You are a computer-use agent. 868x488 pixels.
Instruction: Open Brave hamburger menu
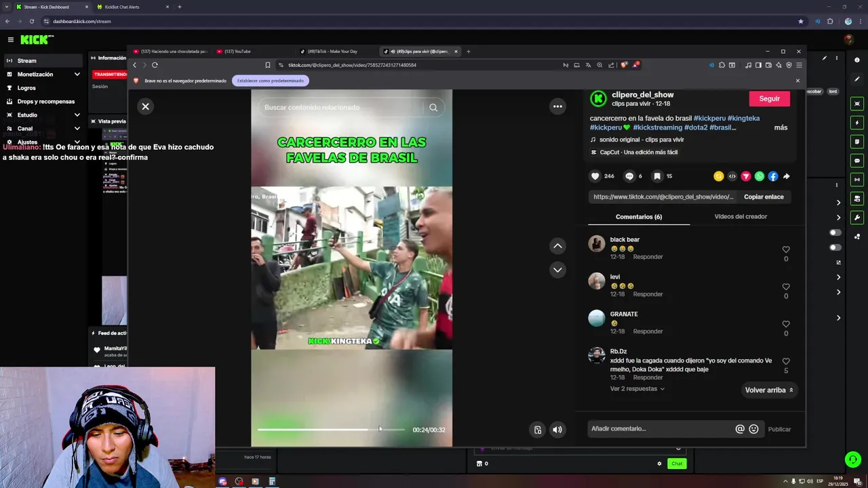[799, 65]
